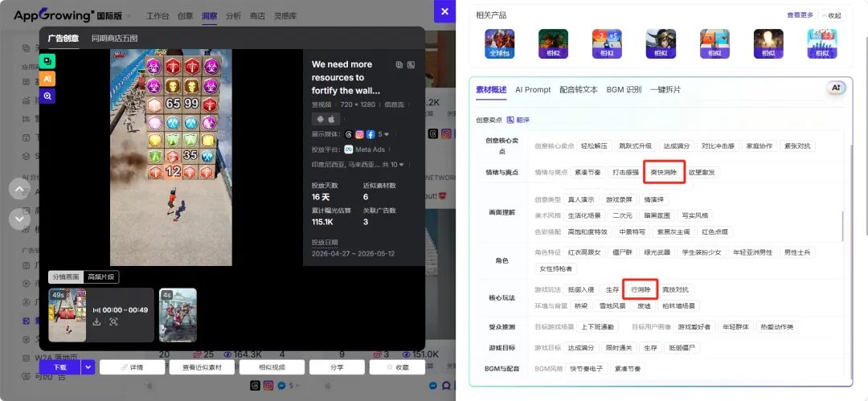Viewport: 868px width, 401px height.
Task: Click 查看近似素材 button
Action: point(202,367)
